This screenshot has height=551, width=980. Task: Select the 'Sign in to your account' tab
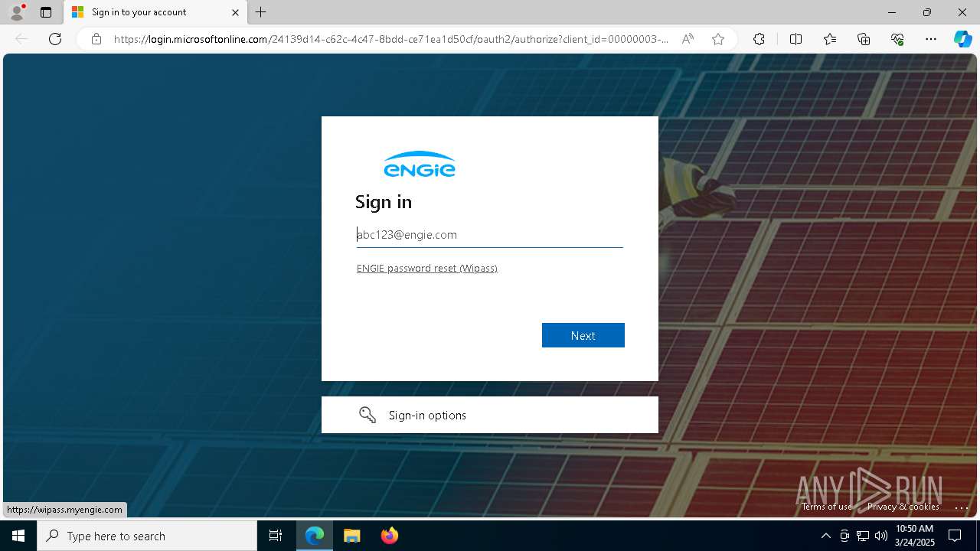pos(155,12)
